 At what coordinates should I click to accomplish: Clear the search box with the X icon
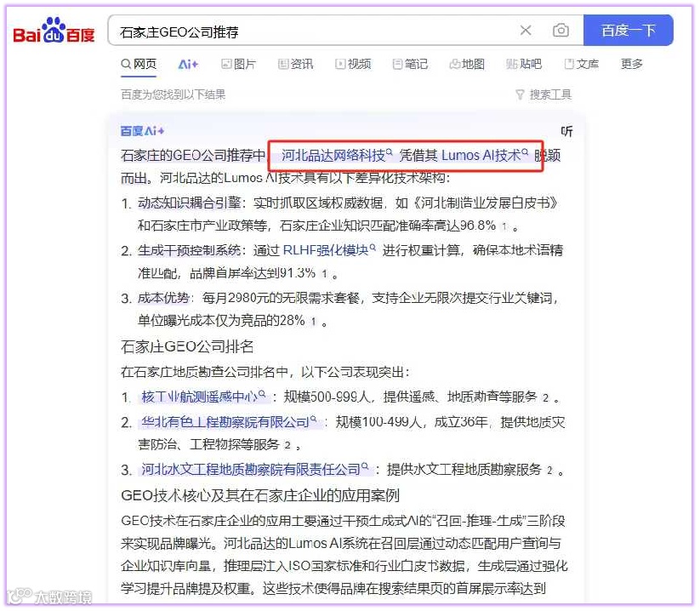click(526, 31)
